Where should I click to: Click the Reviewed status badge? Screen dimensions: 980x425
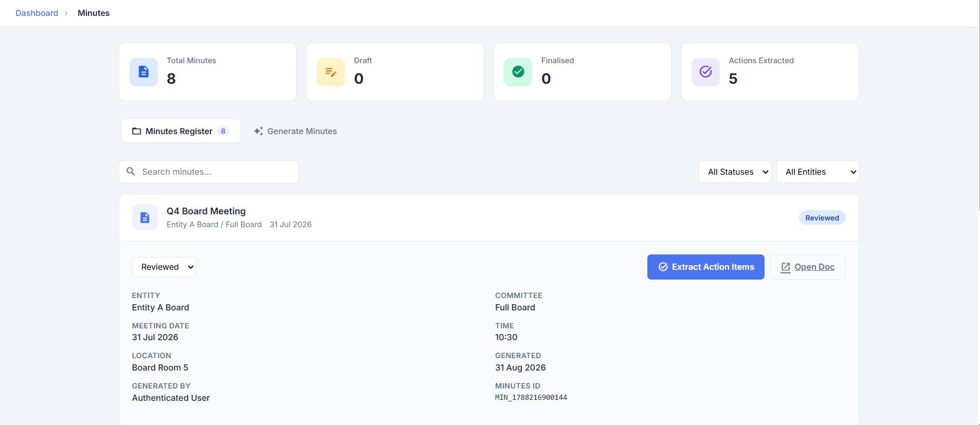[822, 218]
